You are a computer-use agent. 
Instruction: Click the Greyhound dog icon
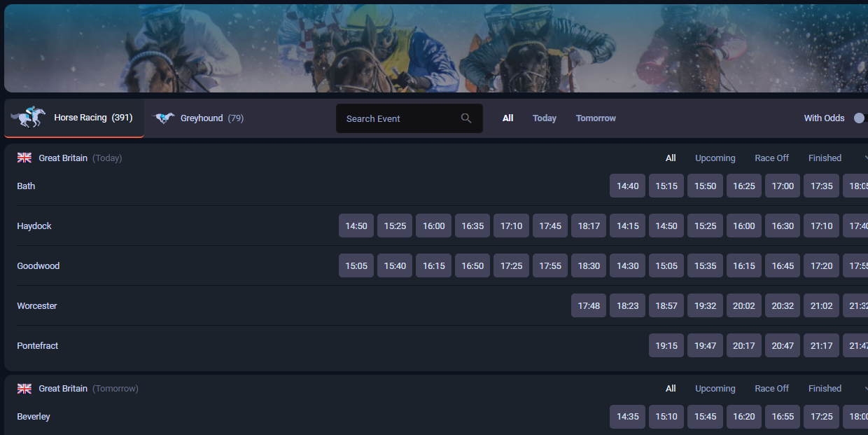163,118
